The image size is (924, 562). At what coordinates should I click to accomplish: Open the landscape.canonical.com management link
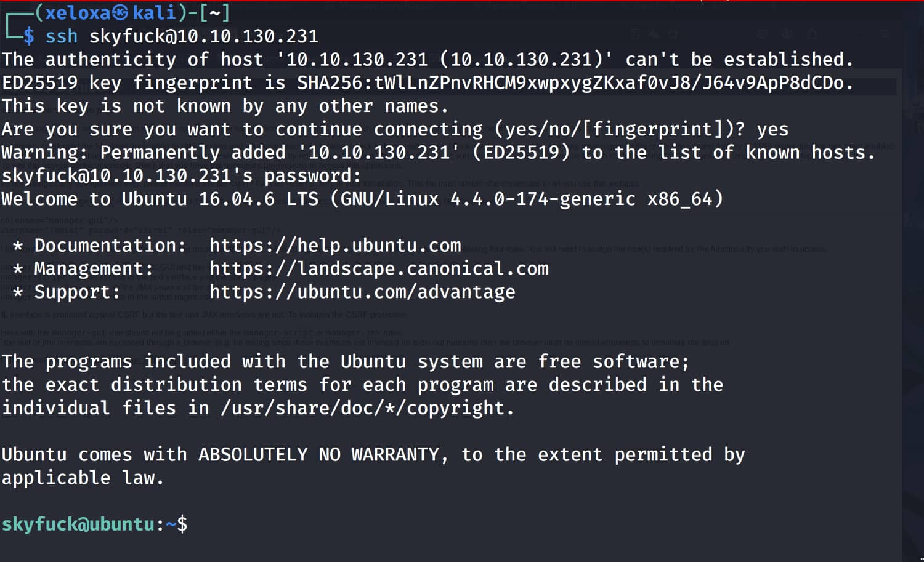pos(379,269)
